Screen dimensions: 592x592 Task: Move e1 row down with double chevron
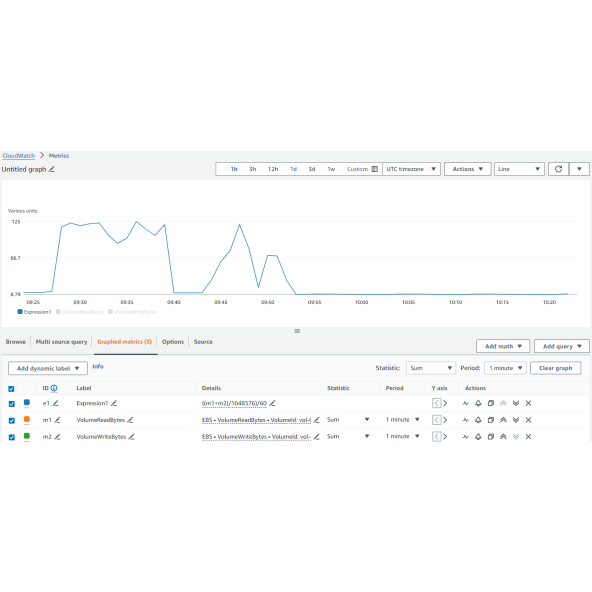point(516,403)
